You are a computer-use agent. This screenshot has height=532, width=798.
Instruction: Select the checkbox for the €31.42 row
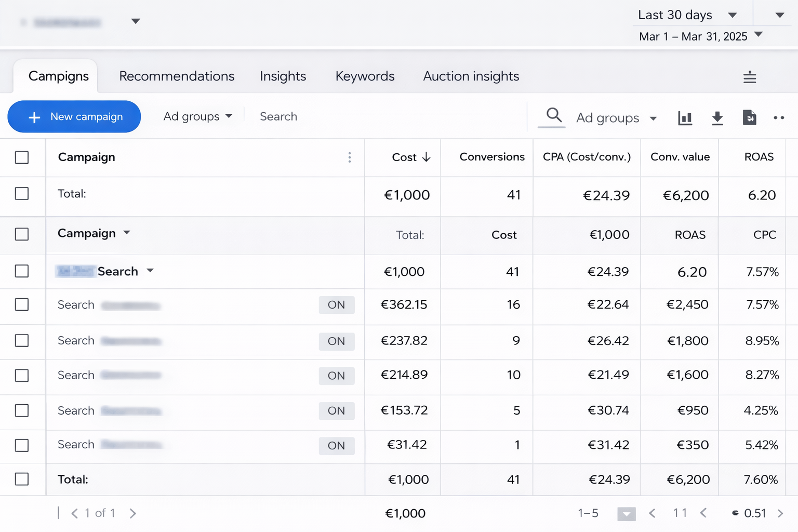(x=22, y=445)
